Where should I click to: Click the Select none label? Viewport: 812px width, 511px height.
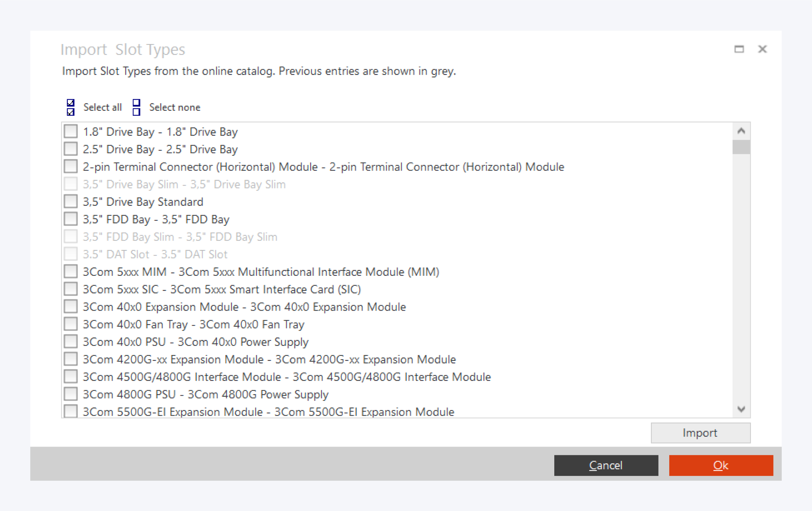174,107
